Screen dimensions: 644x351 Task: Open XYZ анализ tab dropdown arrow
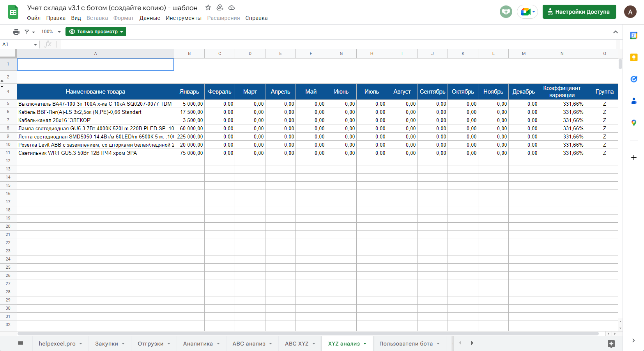tap(365, 344)
